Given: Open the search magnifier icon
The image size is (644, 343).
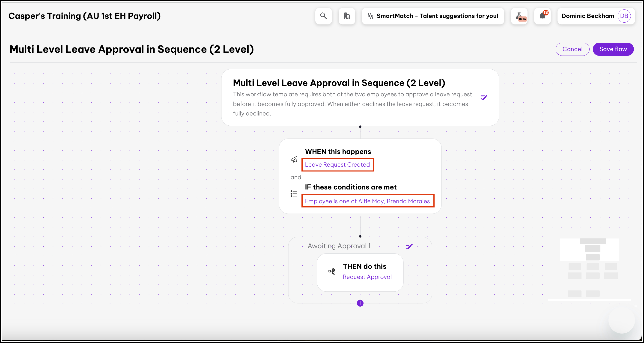Looking at the screenshot, I should tap(324, 16).
